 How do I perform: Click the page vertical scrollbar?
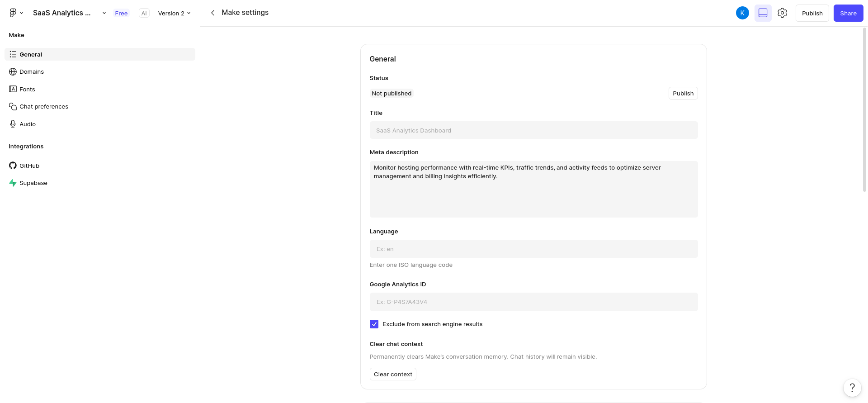(864, 109)
